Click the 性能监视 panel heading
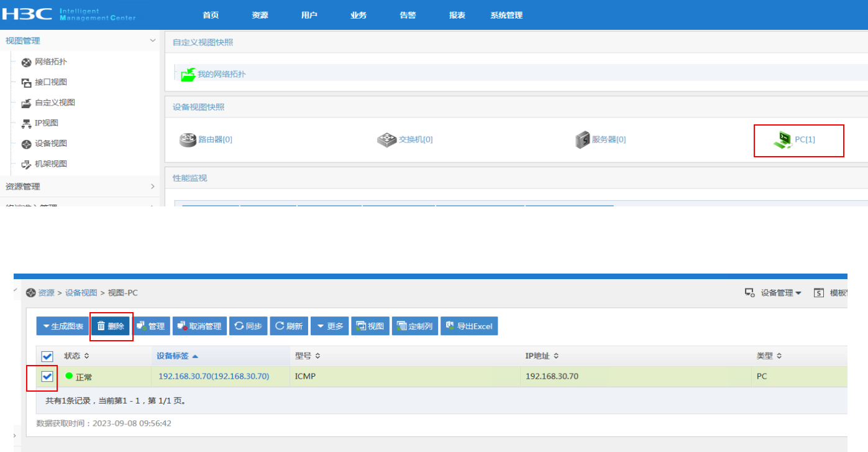Image resolution: width=868 pixels, height=452 pixels. click(190, 178)
